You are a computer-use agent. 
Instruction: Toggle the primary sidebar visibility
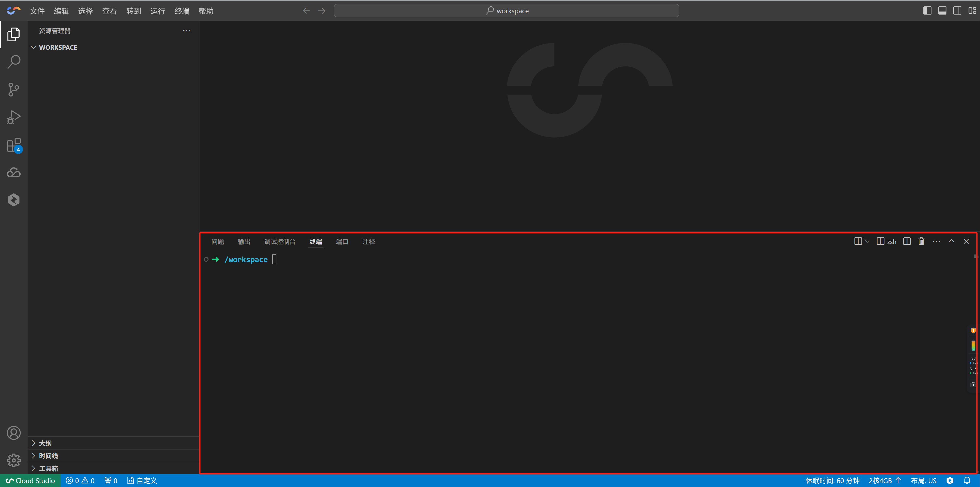tap(927, 11)
